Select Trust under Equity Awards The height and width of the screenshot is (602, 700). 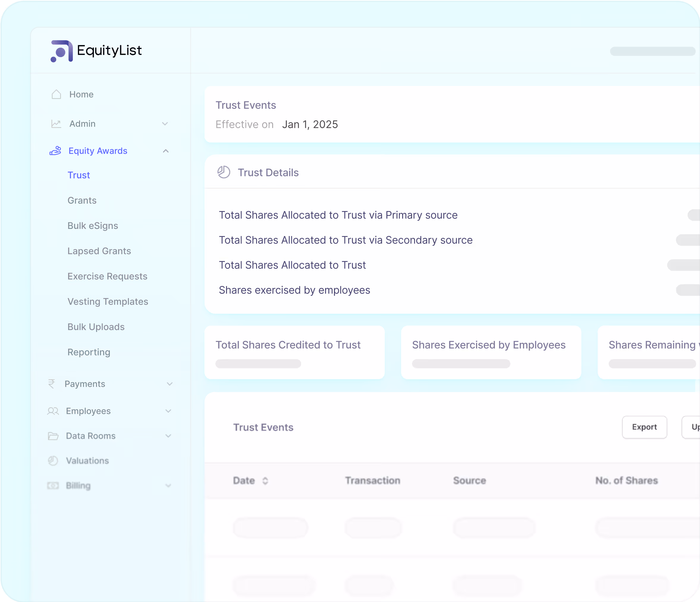tap(79, 175)
